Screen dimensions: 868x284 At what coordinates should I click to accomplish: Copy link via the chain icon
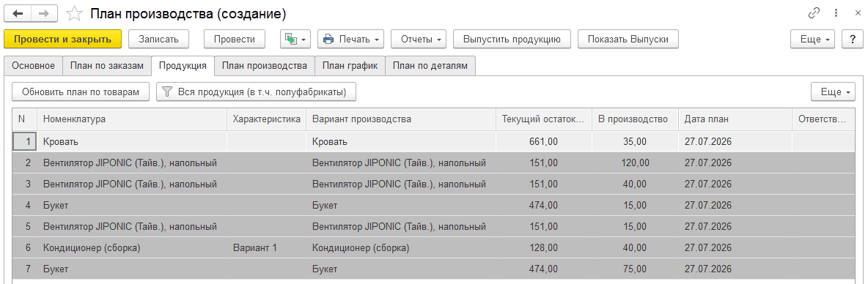tap(814, 12)
